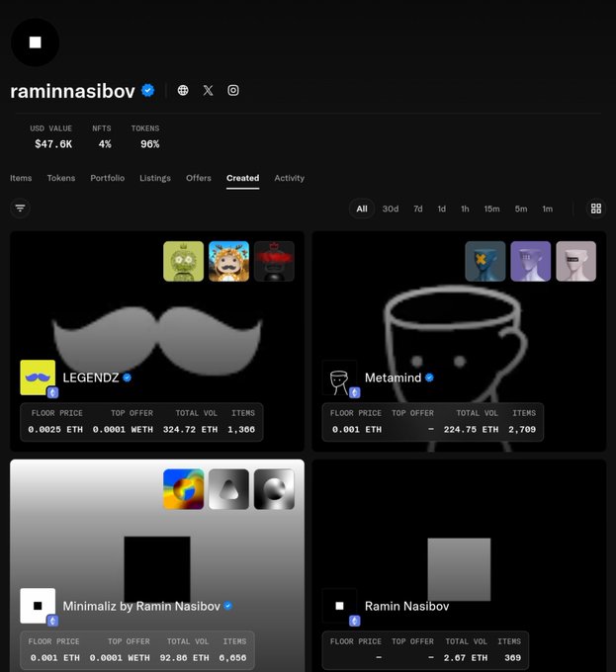
Task: Open the gray triangle Minimaliz thumbnail
Action: [x=229, y=489]
